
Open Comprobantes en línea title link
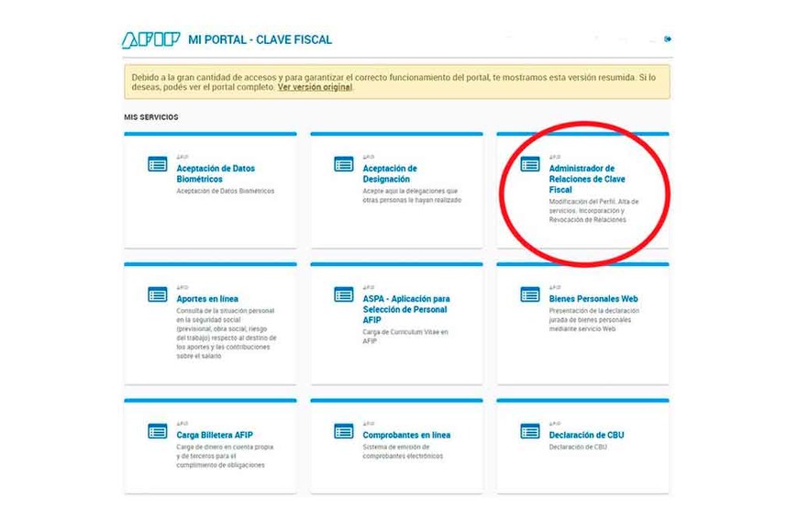406,436
